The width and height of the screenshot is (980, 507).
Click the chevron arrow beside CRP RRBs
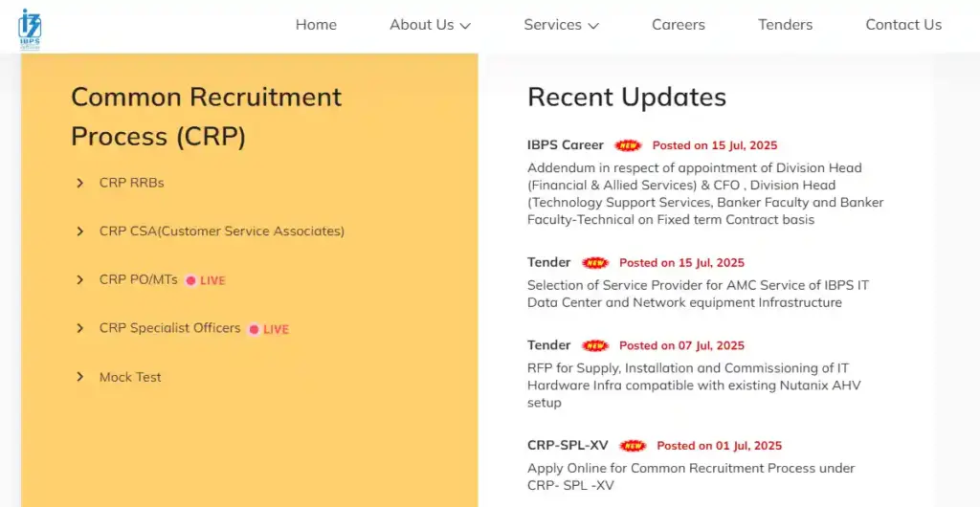click(80, 183)
